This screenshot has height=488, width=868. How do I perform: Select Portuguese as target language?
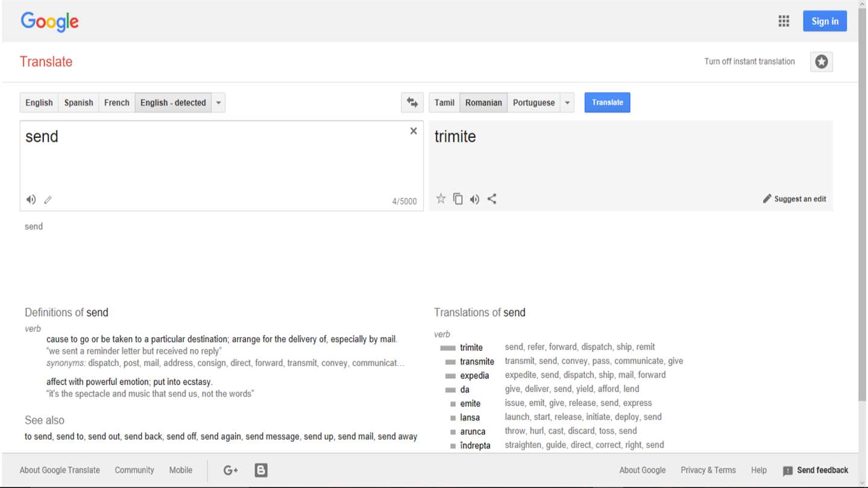(x=533, y=102)
